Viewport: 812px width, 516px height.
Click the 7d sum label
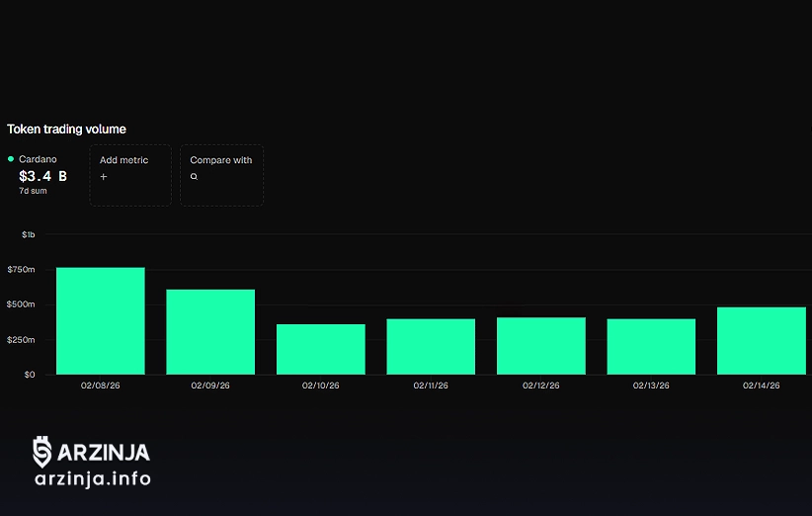33,190
